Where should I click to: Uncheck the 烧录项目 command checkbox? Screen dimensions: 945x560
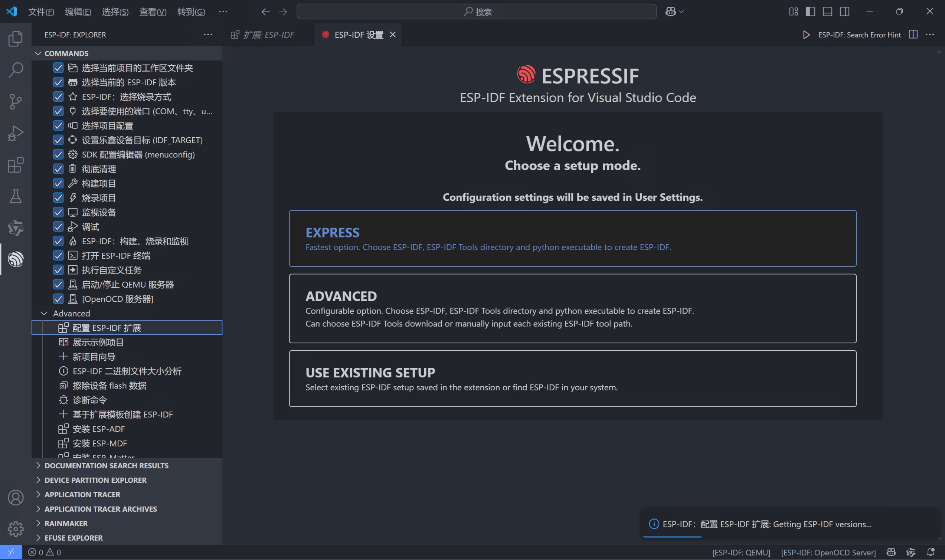tap(58, 198)
